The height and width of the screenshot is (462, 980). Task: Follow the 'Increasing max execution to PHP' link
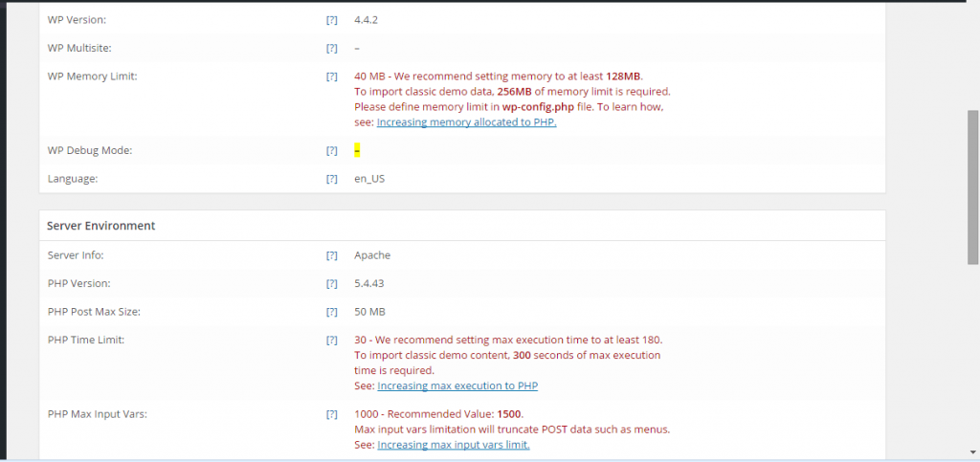click(457, 386)
